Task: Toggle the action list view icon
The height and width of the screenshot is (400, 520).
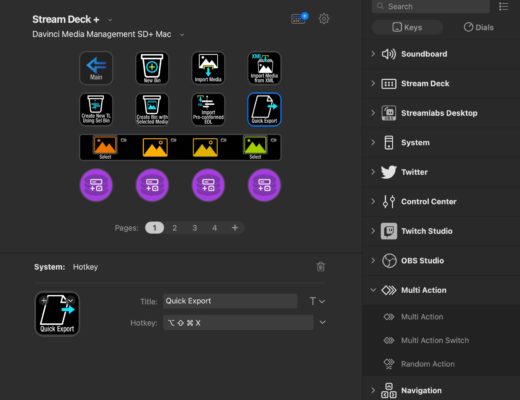Action: pyautogui.click(x=503, y=6)
